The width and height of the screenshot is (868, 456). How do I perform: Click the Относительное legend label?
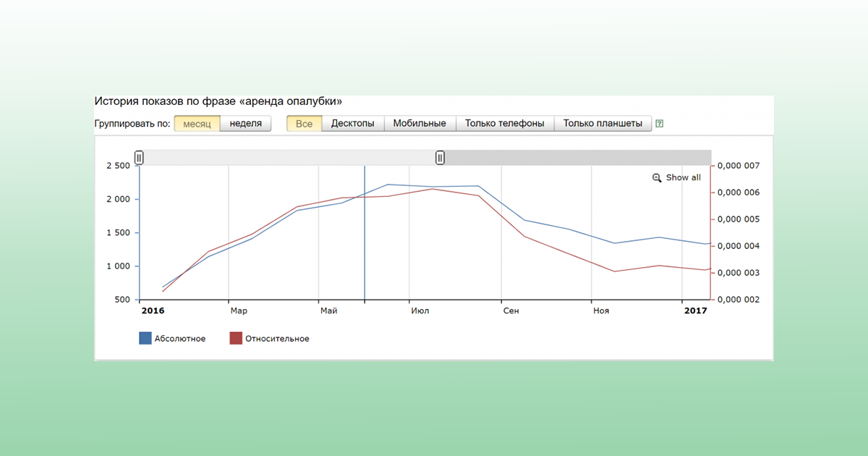pos(277,339)
